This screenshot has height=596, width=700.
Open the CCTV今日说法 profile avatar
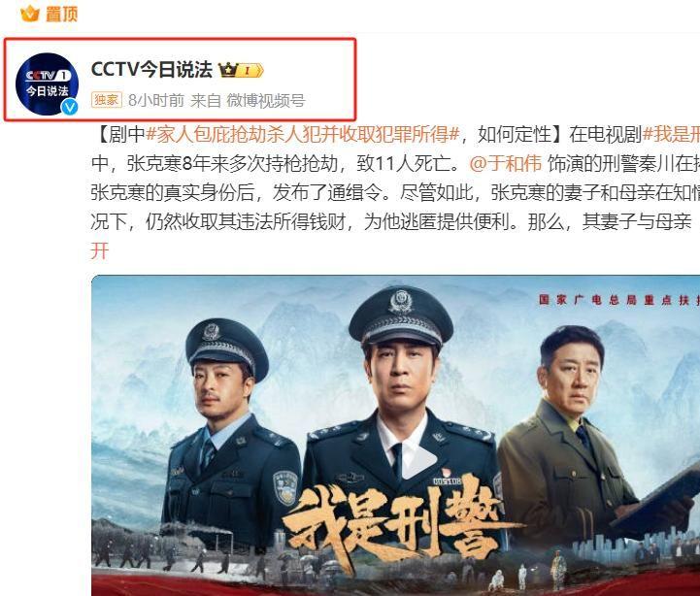(x=47, y=83)
